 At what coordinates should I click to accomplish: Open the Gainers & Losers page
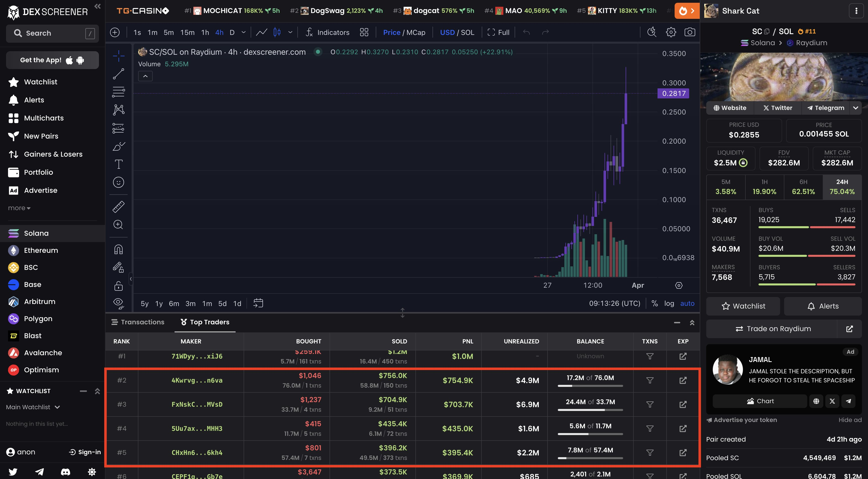[x=53, y=154]
